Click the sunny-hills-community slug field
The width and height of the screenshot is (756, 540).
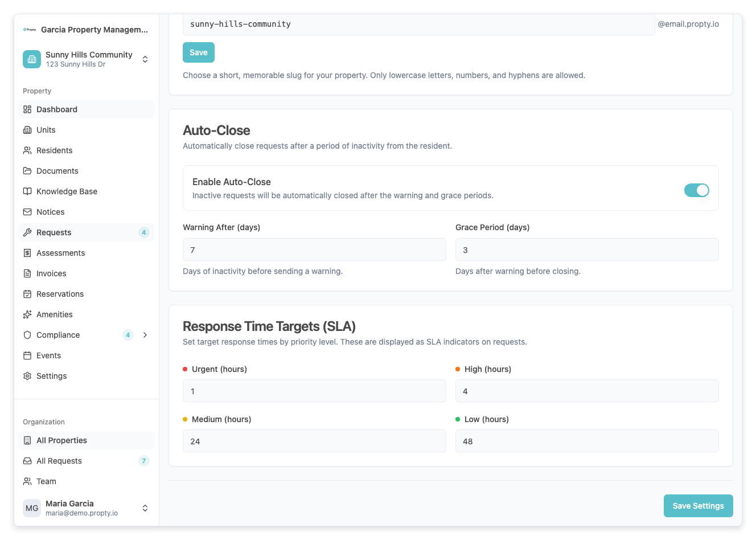point(418,24)
